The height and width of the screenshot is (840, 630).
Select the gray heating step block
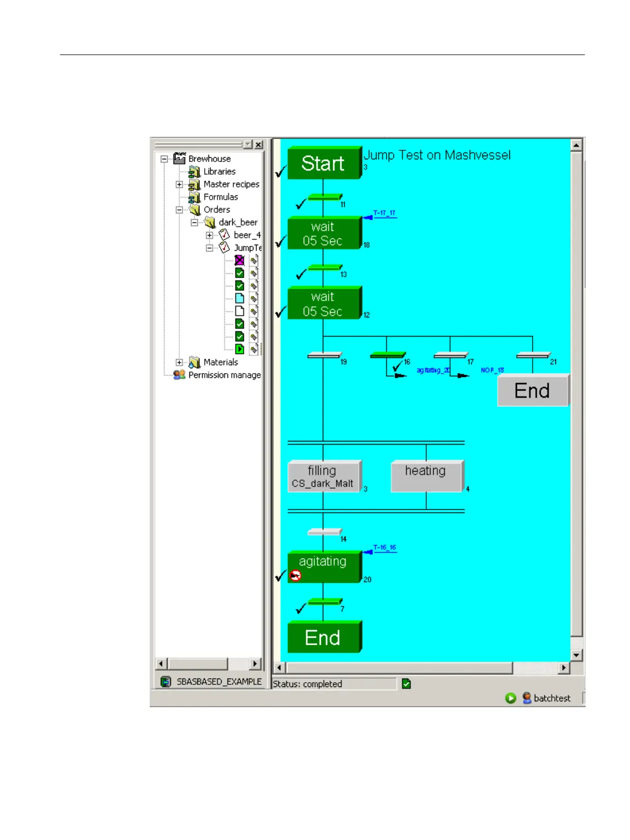(x=426, y=476)
